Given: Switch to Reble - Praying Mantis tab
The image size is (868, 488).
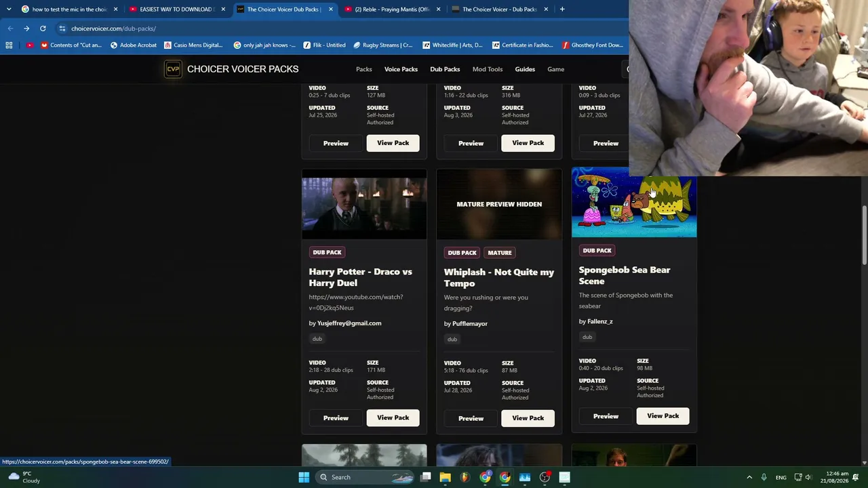Looking at the screenshot, I should point(392,9).
